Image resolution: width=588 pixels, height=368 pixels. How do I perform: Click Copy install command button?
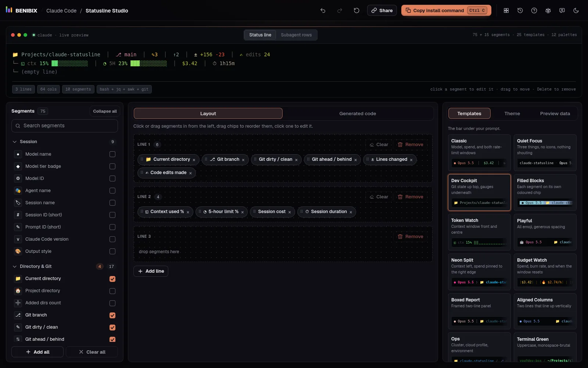(x=447, y=10)
